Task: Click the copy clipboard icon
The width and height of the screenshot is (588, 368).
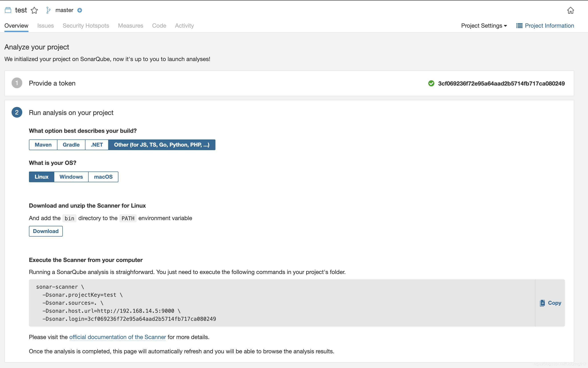Action: tap(542, 303)
